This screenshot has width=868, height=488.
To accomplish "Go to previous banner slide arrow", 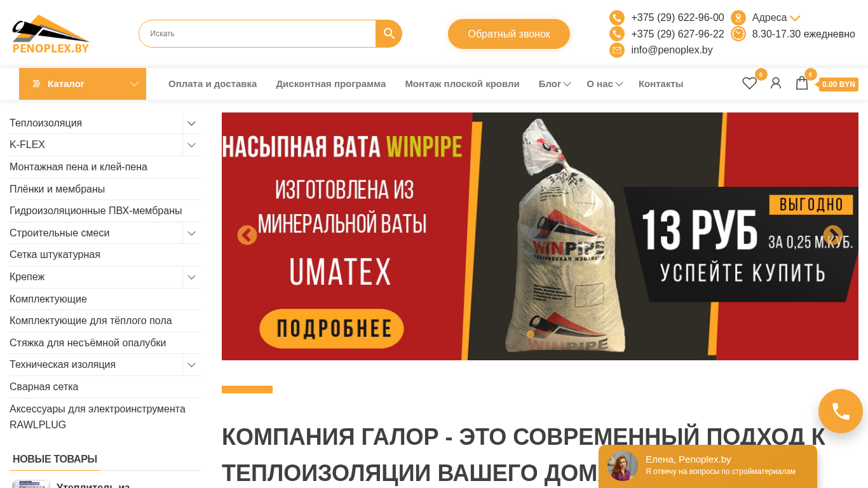I will [247, 235].
